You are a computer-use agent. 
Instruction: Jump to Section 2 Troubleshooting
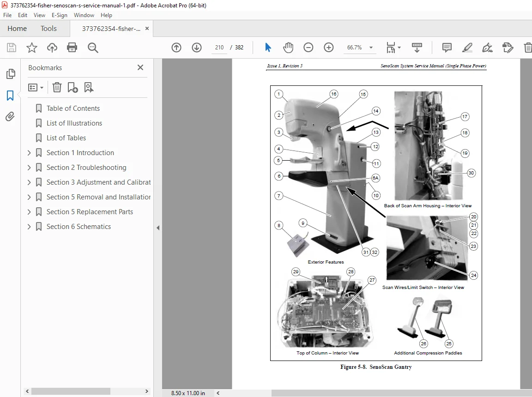pyautogui.click(x=86, y=168)
